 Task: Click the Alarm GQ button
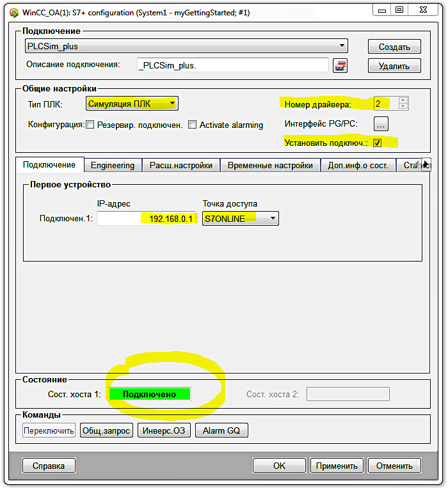[x=221, y=430]
